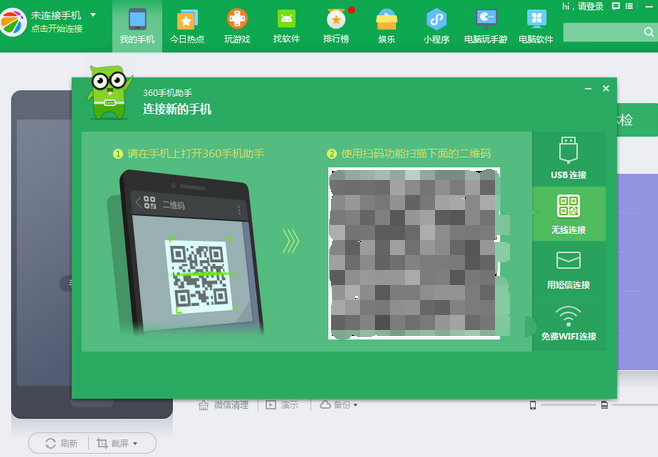
Task: Select USB 连接 option
Action: (x=569, y=159)
